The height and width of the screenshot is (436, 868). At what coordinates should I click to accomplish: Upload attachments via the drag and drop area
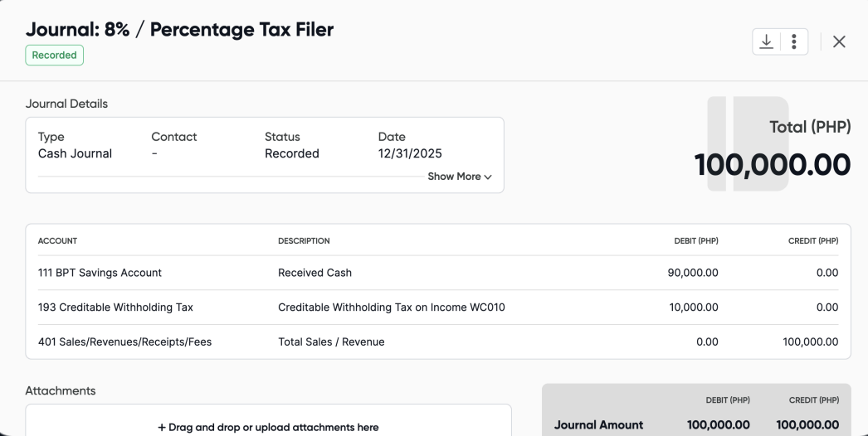point(268,427)
